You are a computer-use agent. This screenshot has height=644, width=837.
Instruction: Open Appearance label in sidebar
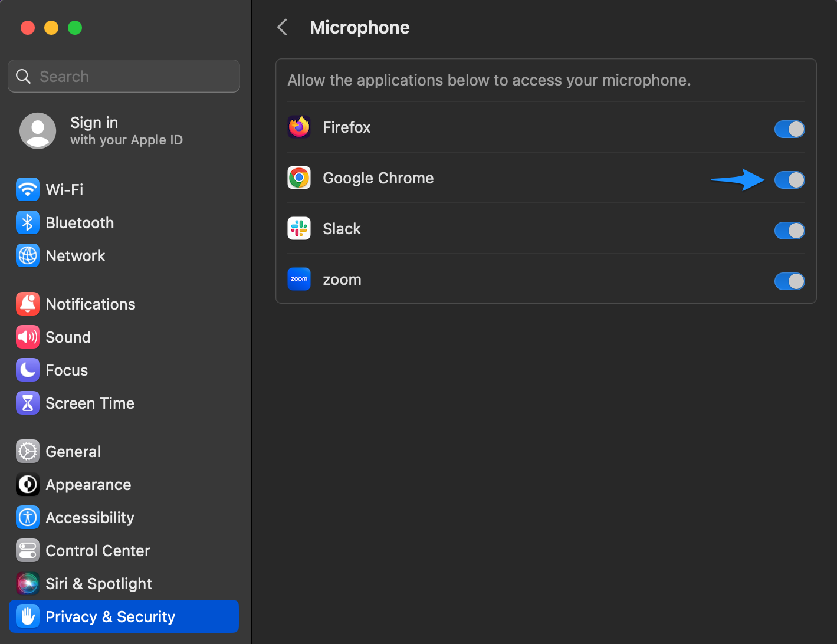88,485
